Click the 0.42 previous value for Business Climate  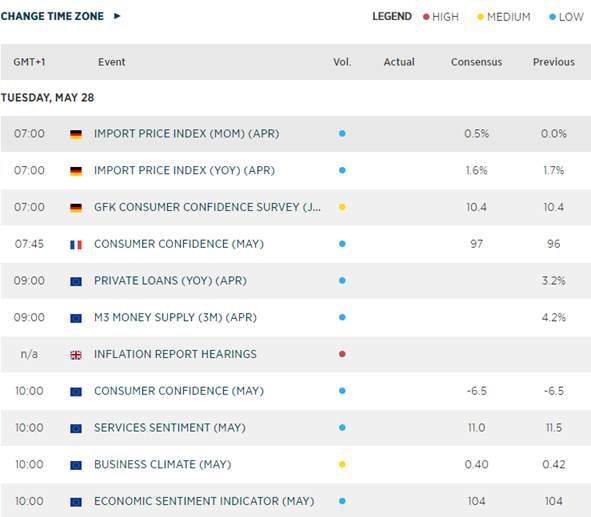(x=554, y=464)
